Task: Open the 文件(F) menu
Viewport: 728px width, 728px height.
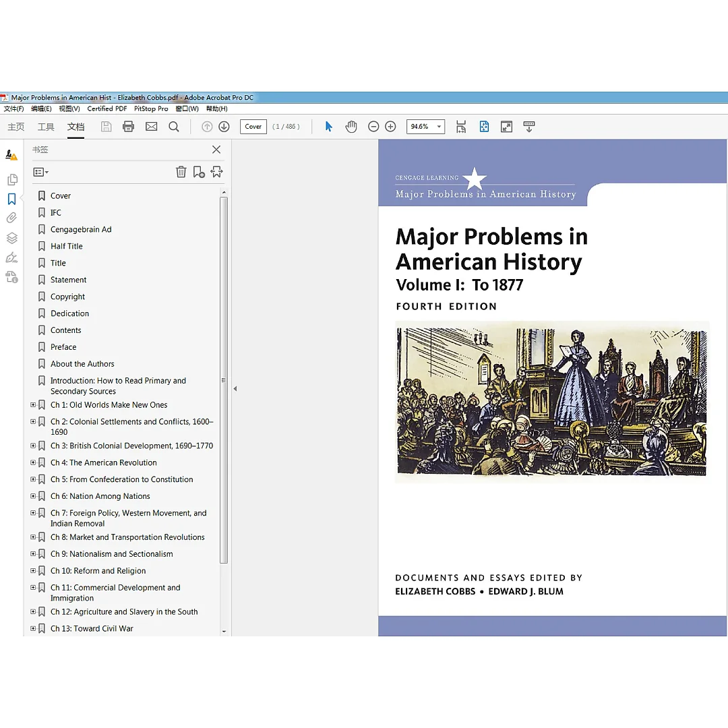Action: pyautogui.click(x=14, y=109)
